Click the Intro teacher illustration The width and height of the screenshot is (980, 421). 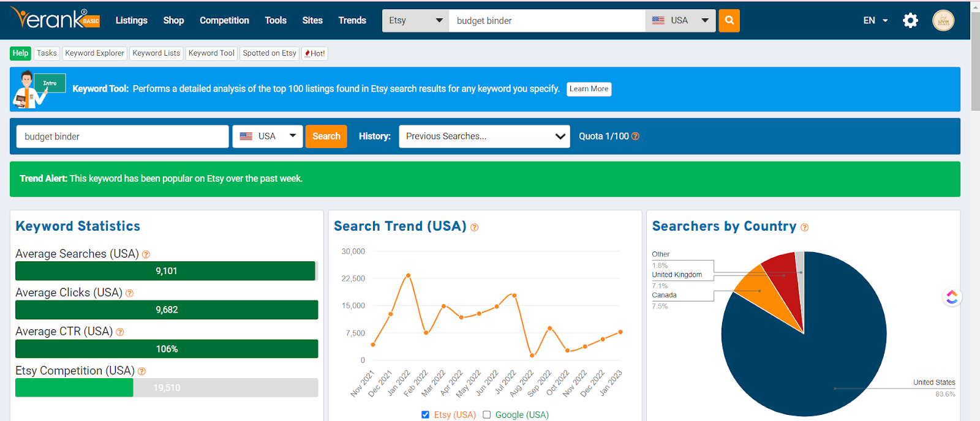pos(39,89)
